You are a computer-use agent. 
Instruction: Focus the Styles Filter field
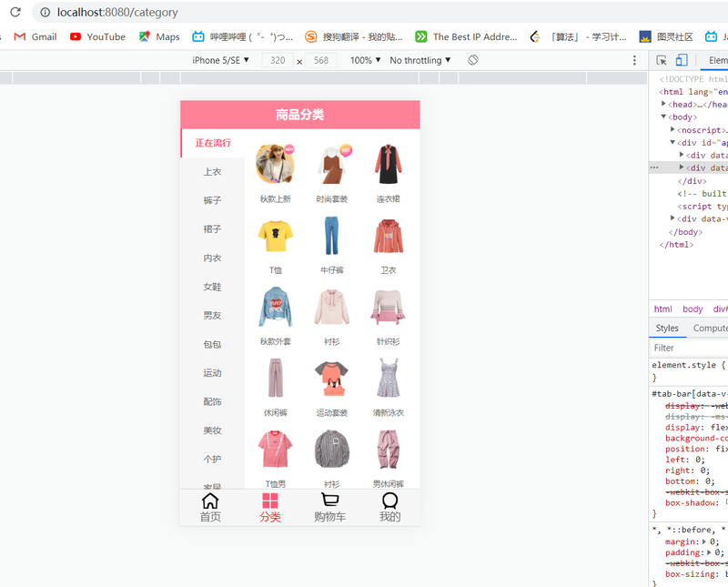pos(690,348)
